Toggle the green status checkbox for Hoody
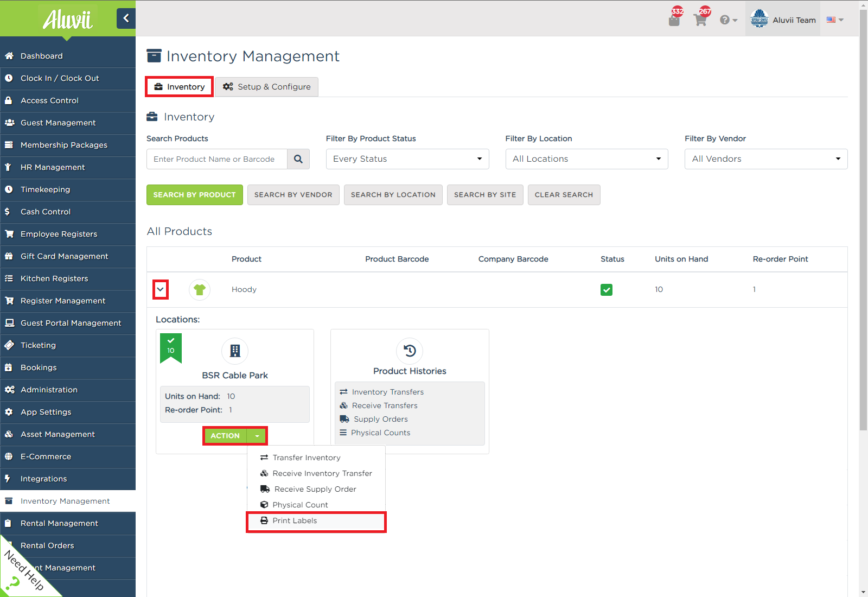 pos(606,289)
